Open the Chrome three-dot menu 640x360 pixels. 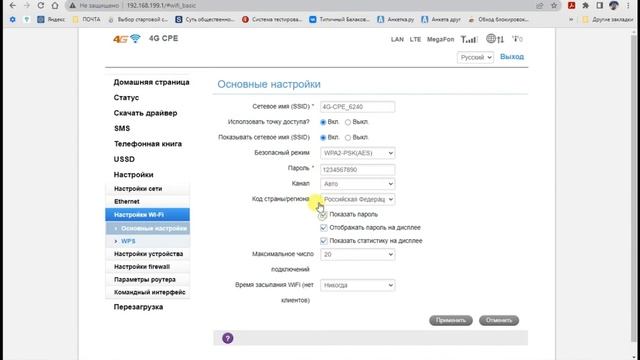coord(628,5)
